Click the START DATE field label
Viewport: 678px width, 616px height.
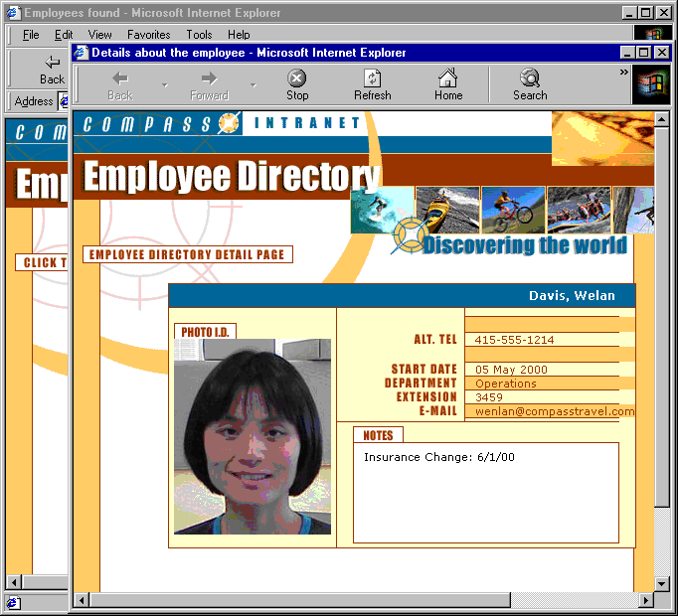coord(424,370)
